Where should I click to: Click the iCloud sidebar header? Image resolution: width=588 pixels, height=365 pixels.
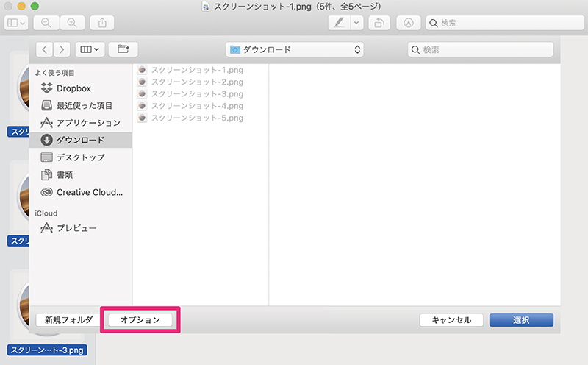tap(46, 213)
